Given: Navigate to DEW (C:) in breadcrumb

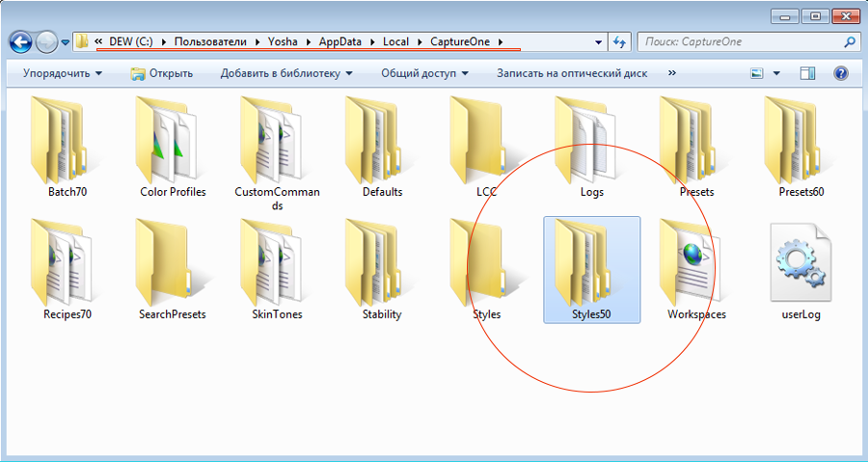Looking at the screenshot, I should pyautogui.click(x=130, y=41).
